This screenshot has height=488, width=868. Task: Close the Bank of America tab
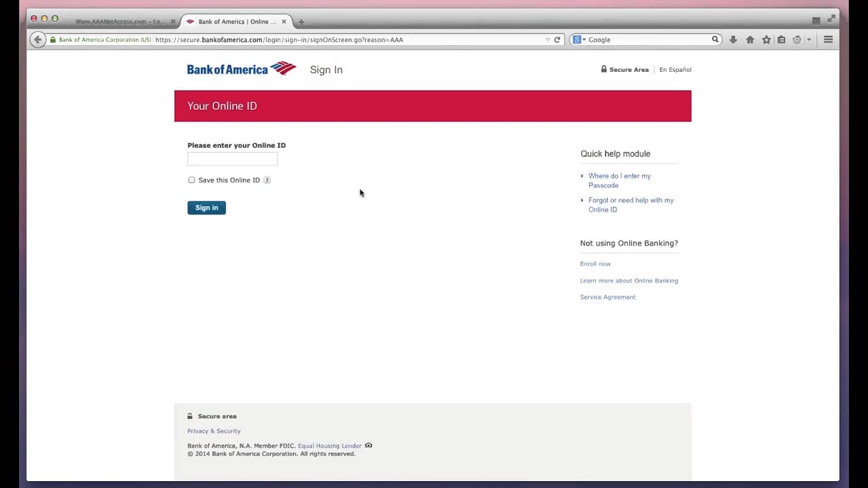(283, 22)
